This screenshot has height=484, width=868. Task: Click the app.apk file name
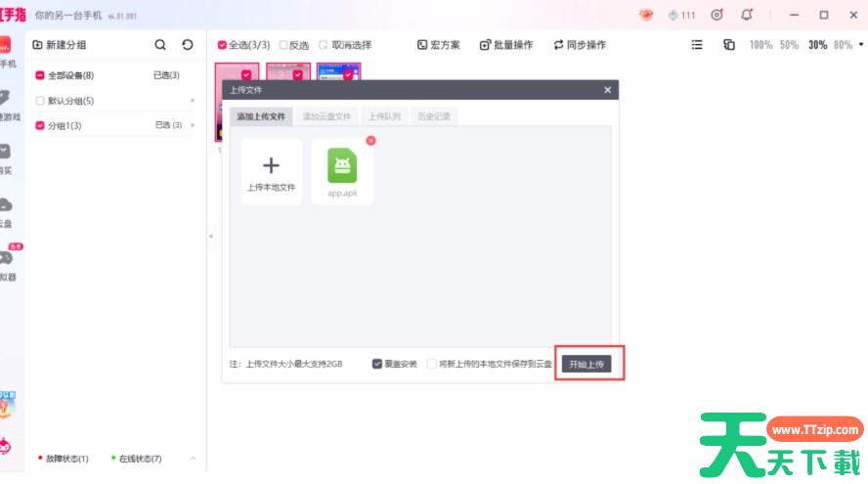click(342, 194)
